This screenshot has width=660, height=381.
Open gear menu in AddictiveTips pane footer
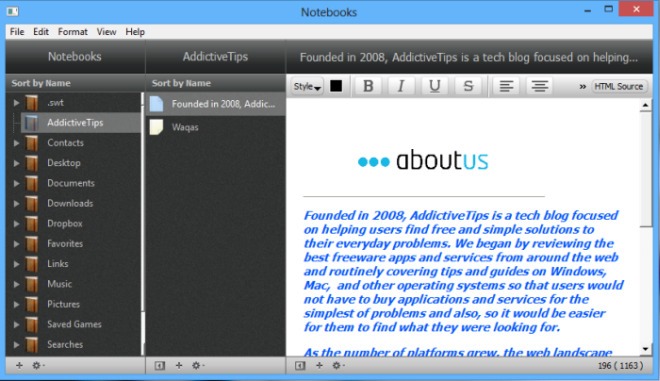[197, 365]
